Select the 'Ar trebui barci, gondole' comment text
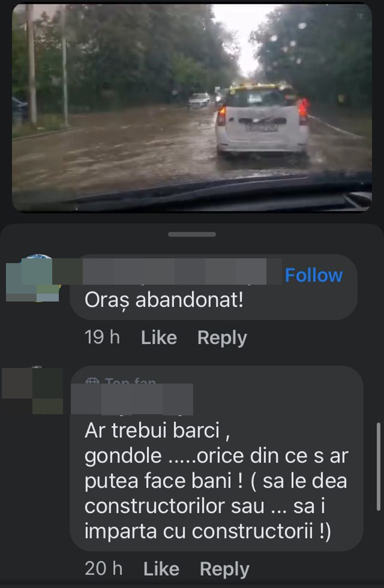 click(x=217, y=481)
